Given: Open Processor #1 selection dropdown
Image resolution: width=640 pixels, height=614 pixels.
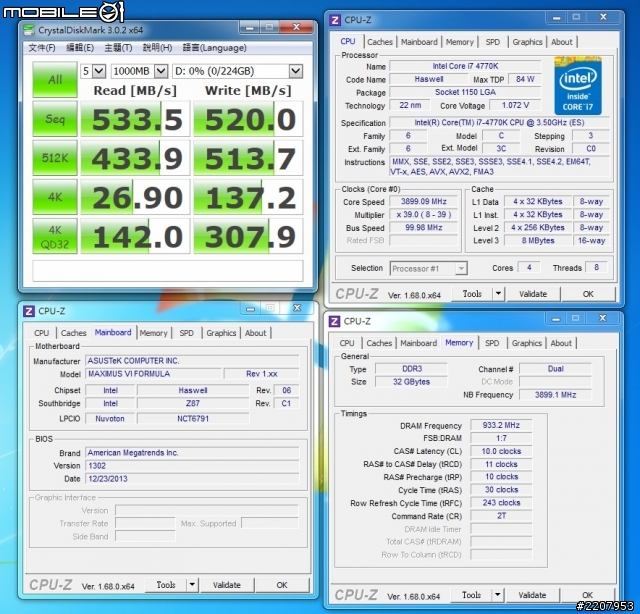Looking at the screenshot, I should (429, 268).
